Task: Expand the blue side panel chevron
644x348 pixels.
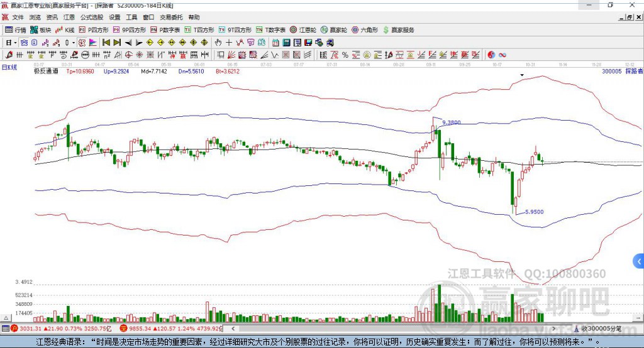Action: 639,261
